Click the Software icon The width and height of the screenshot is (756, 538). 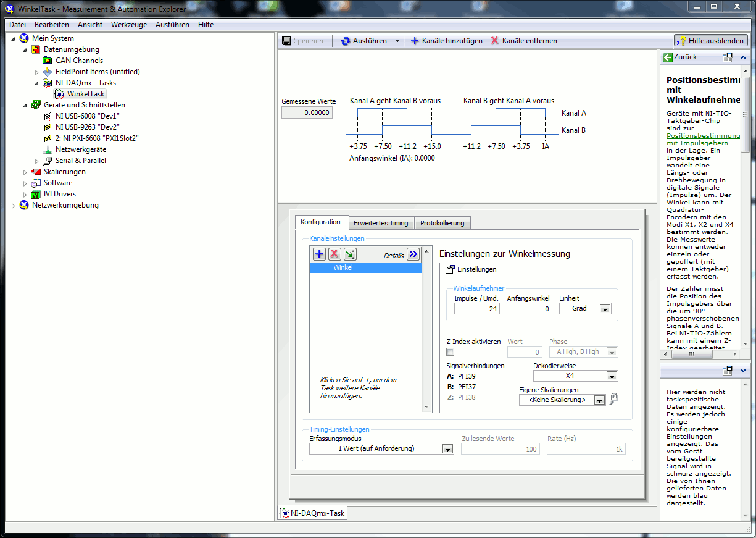coord(36,183)
